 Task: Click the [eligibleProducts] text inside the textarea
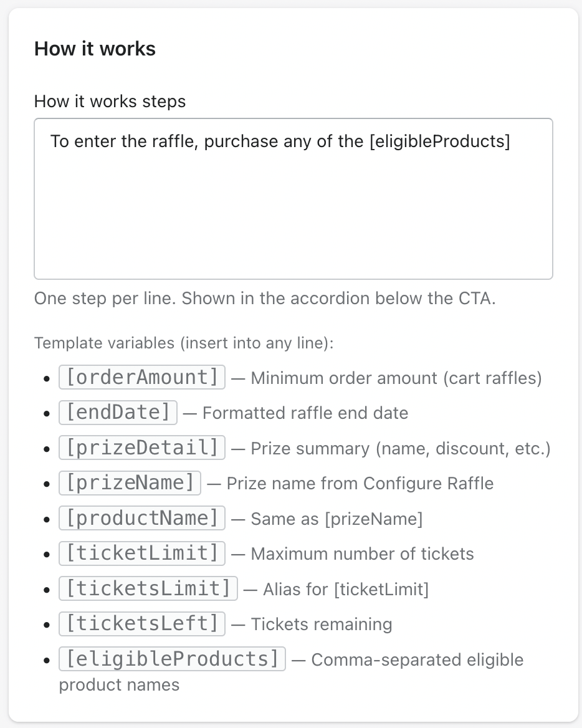(x=439, y=141)
